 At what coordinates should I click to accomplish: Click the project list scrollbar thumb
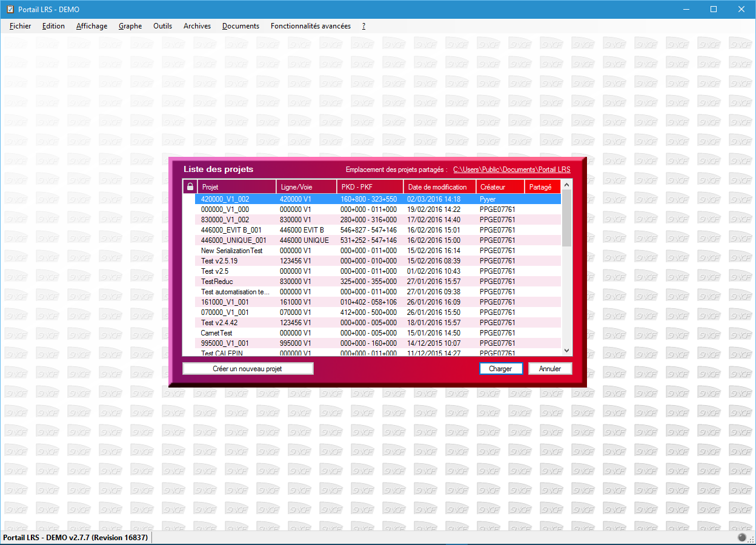click(566, 218)
